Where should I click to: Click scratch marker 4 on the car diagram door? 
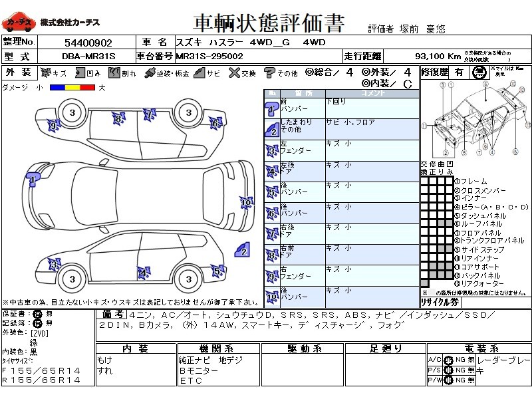[x=144, y=273]
